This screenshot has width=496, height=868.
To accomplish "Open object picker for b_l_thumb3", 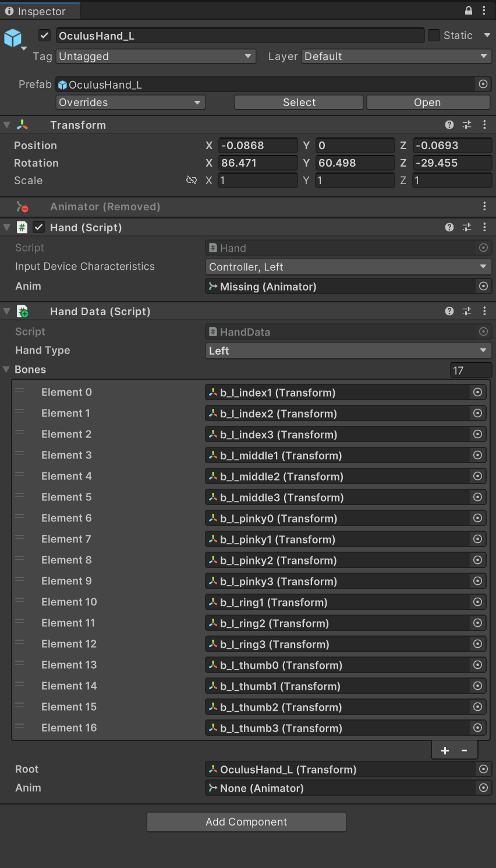I will [477, 728].
